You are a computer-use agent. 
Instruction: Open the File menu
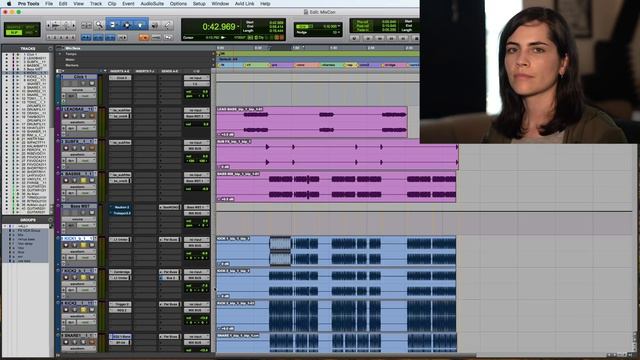49,4
